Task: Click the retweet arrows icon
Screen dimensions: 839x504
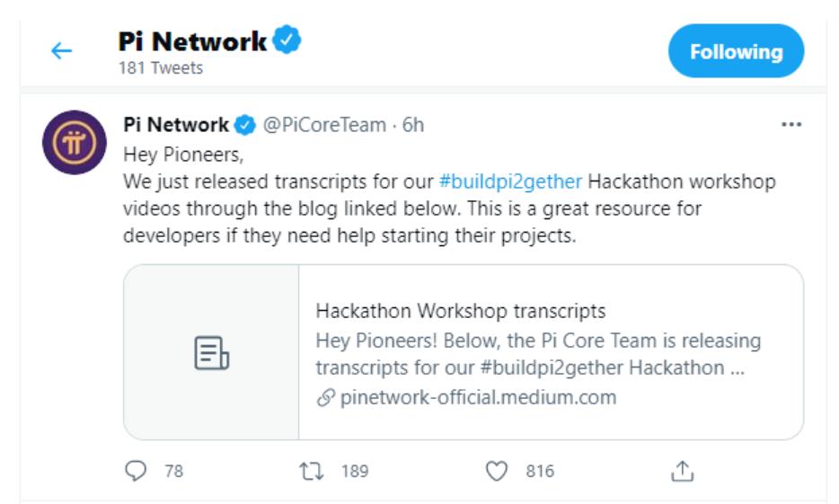Action: pos(312,471)
